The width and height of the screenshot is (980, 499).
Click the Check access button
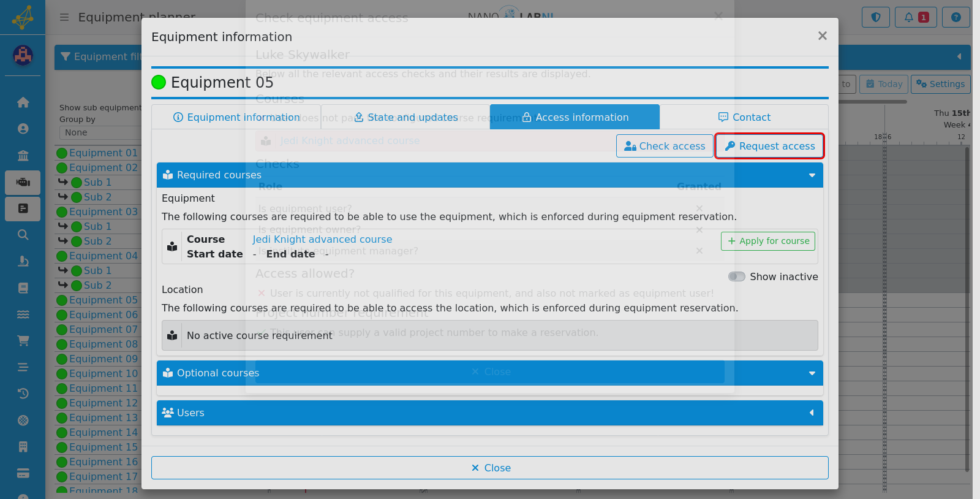[665, 146]
